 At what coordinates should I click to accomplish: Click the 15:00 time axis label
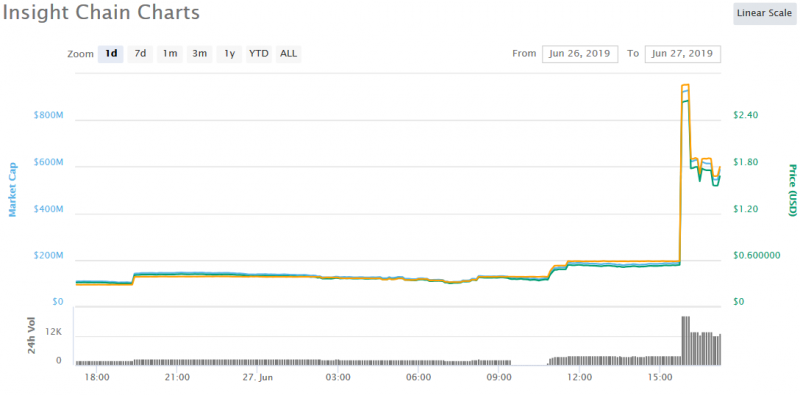[660, 378]
